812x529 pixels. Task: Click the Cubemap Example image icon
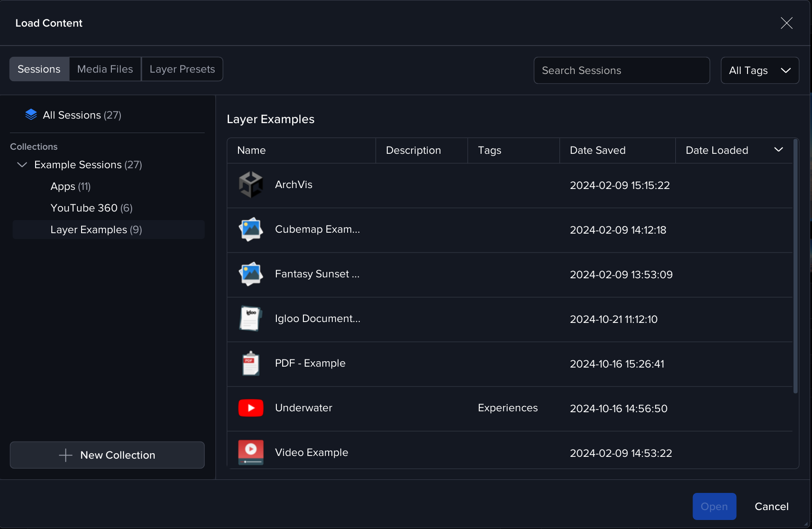pos(251,230)
